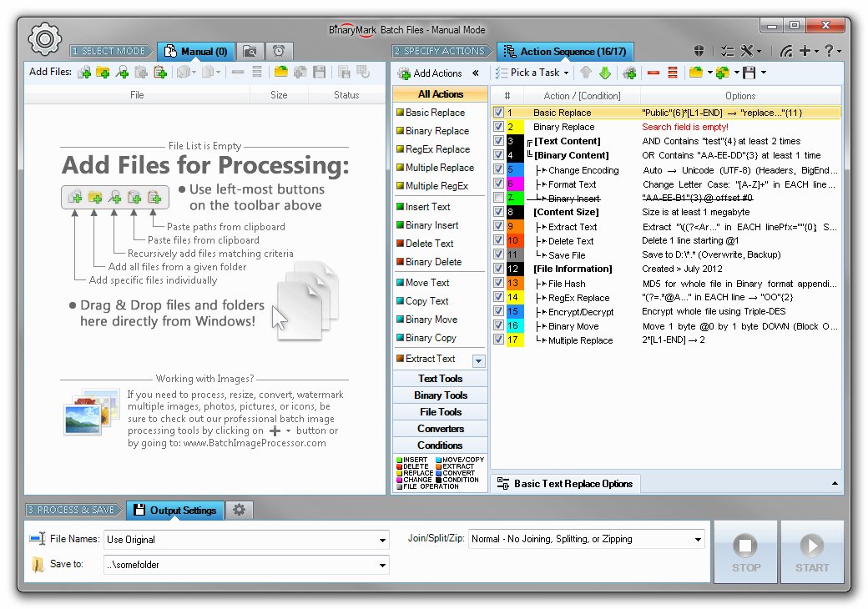Open the alarm clock scheduled mode tab

278,52
